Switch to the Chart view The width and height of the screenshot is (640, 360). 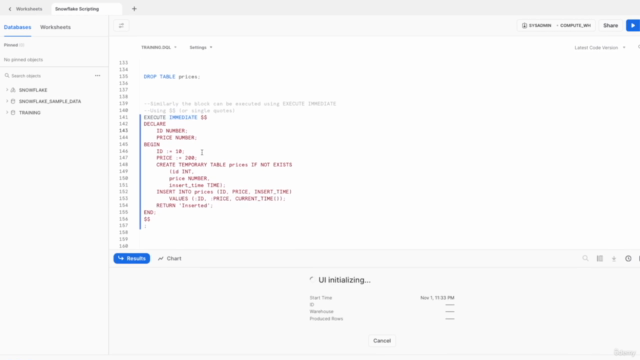[169, 258]
